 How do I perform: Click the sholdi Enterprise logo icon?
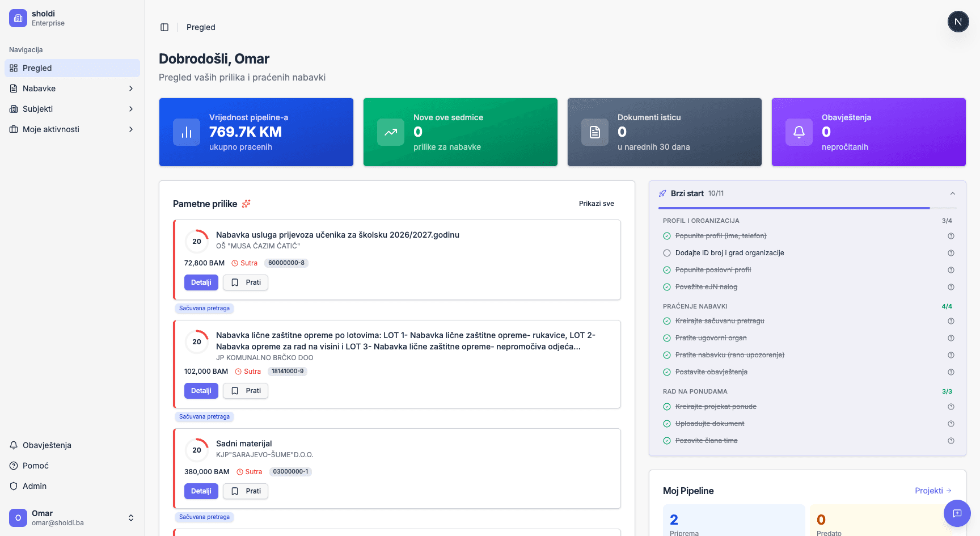(18, 18)
